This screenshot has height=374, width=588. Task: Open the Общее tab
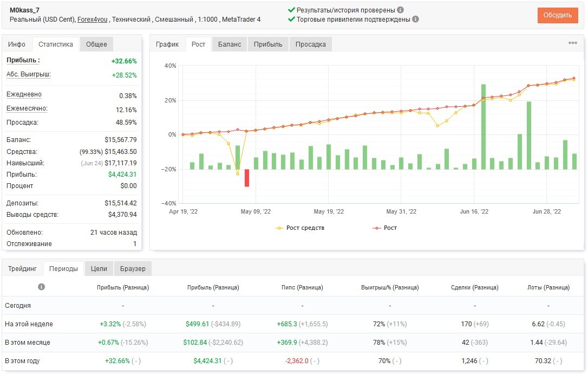click(x=96, y=44)
